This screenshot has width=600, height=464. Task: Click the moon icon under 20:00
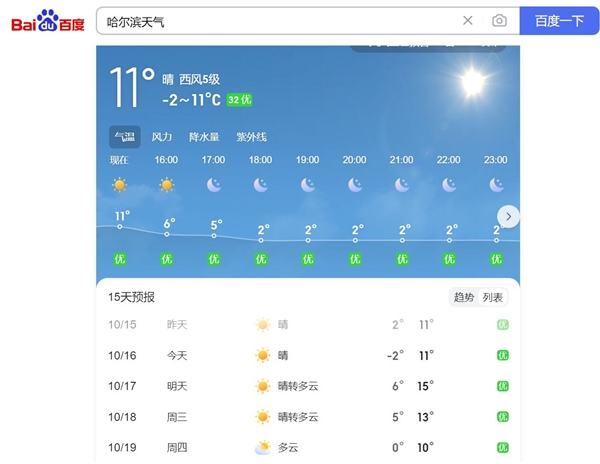tap(355, 185)
